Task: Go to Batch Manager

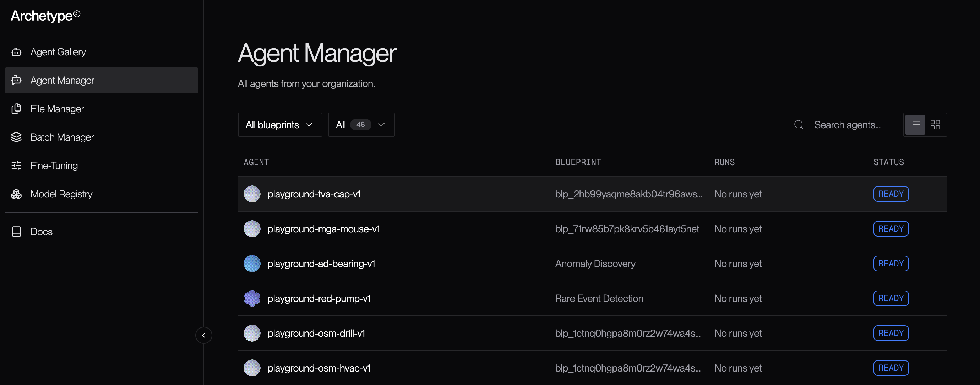Action: 101,137
